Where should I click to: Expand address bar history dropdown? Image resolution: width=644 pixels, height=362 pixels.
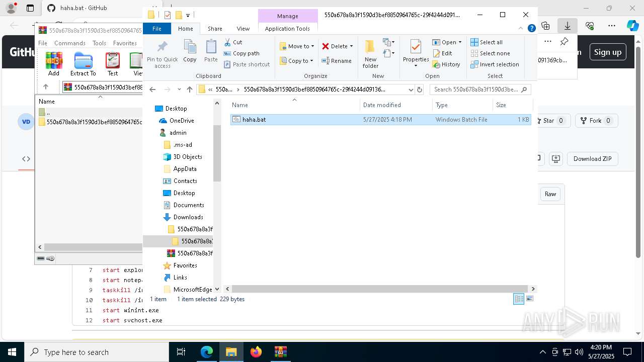pos(411,89)
